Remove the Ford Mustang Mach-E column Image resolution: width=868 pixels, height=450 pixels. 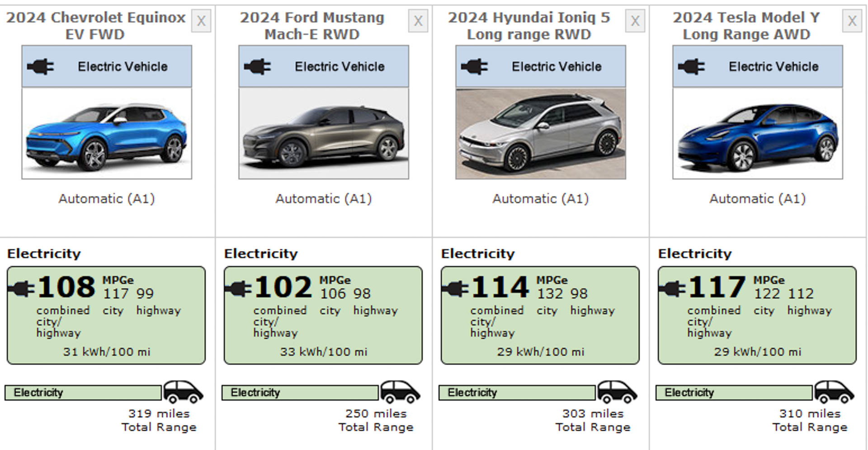[418, 21]
